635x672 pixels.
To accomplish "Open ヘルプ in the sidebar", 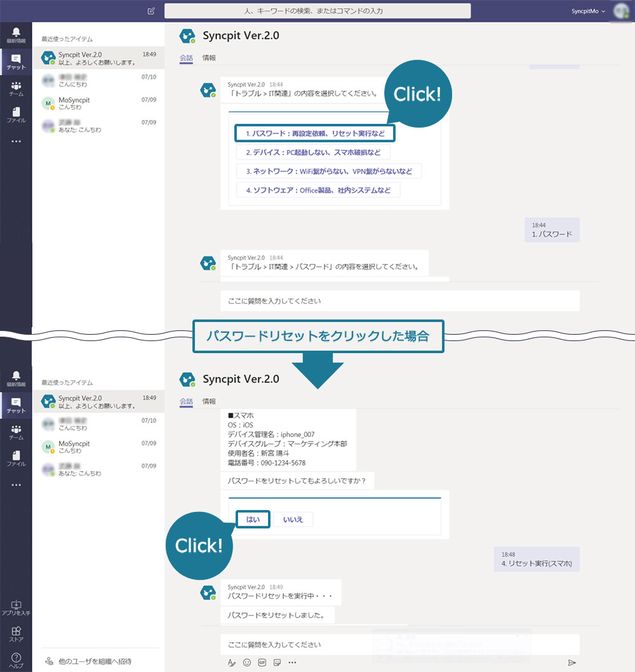I will click(16, 661).
